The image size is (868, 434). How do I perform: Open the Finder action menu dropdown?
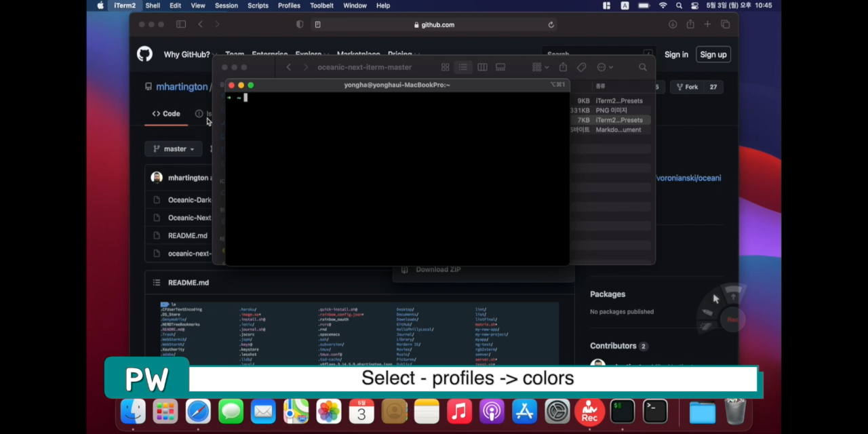(605, 67)
